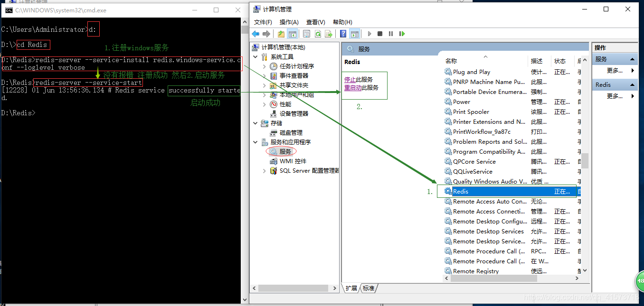The width and height of the screenshot is (644, 306).
Task: Go back with the blue left arrow
Action: coord(256,34)
